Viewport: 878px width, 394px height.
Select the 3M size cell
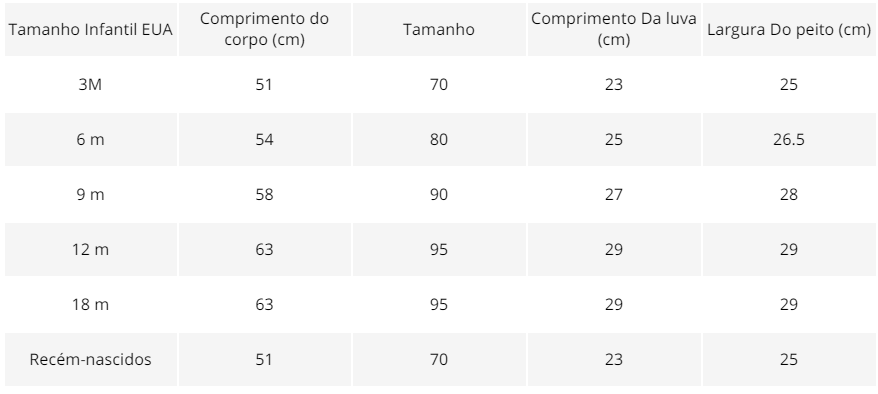tap(91, 85)
